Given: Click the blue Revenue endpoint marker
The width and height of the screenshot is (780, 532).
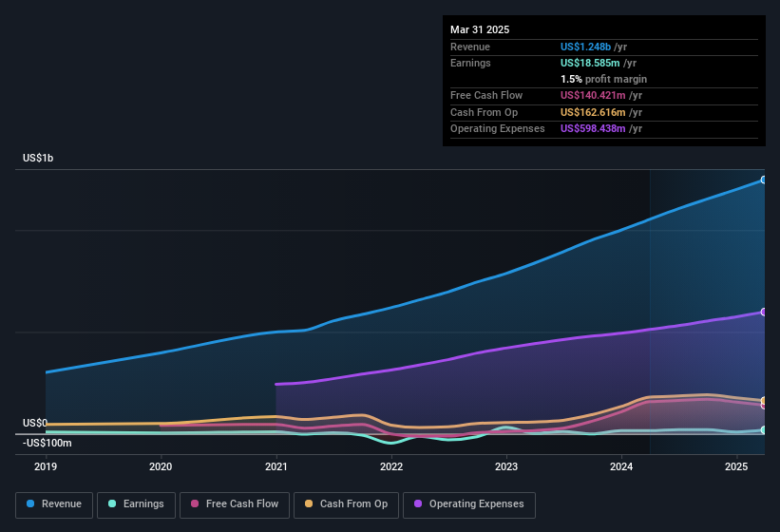Looking at the screenshot, I should click(x=764, y=180).
